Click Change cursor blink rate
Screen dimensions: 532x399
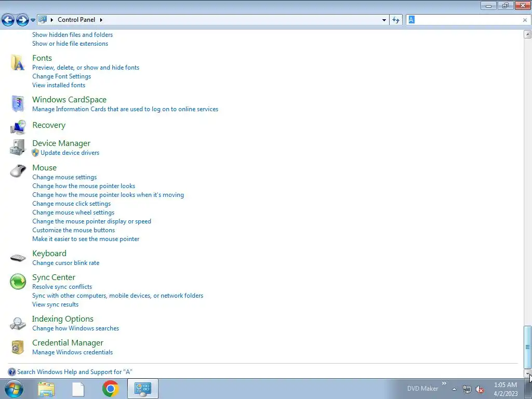point(66,263)
